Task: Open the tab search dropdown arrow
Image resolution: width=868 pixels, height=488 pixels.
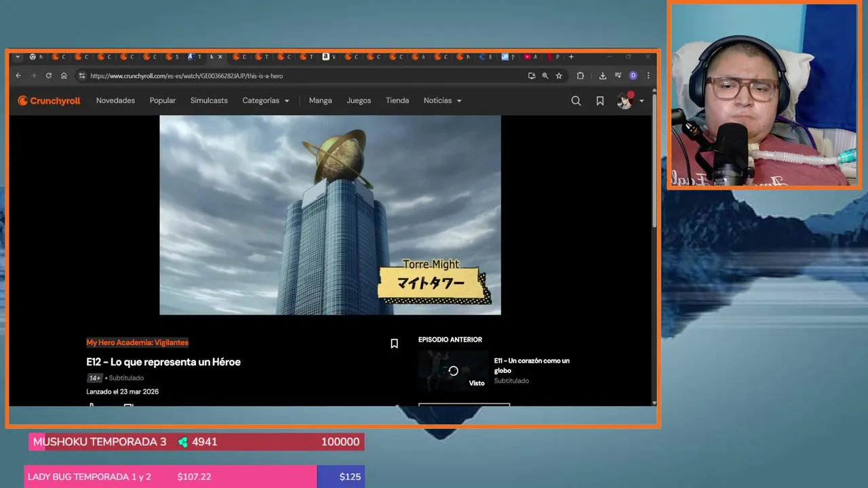Action: pyautogui.click(x=18, y=57)
